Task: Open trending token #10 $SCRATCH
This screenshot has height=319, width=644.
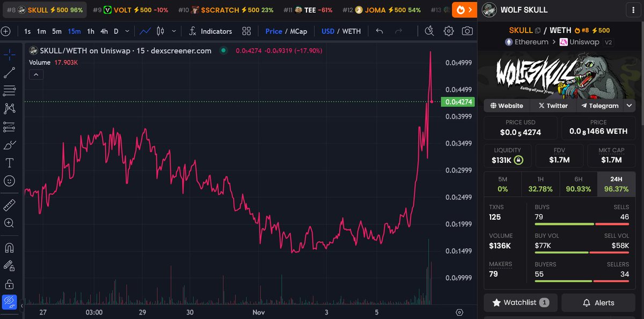Action: (x=225, y=10)
